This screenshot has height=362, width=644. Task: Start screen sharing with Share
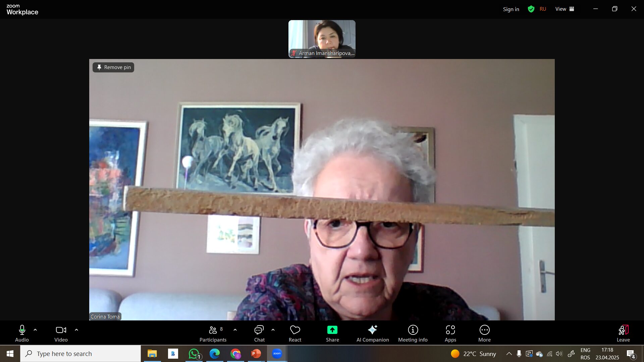click(332, 334)
